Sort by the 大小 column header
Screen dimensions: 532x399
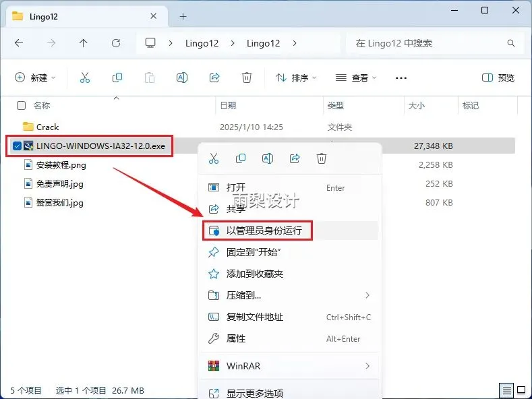[416, 106]
